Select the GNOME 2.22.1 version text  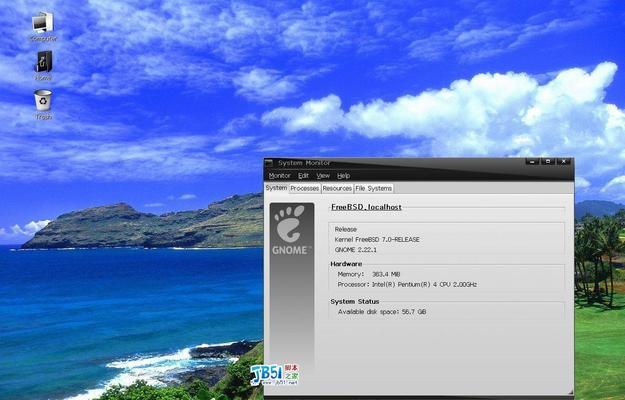click(x=356, y=250)
